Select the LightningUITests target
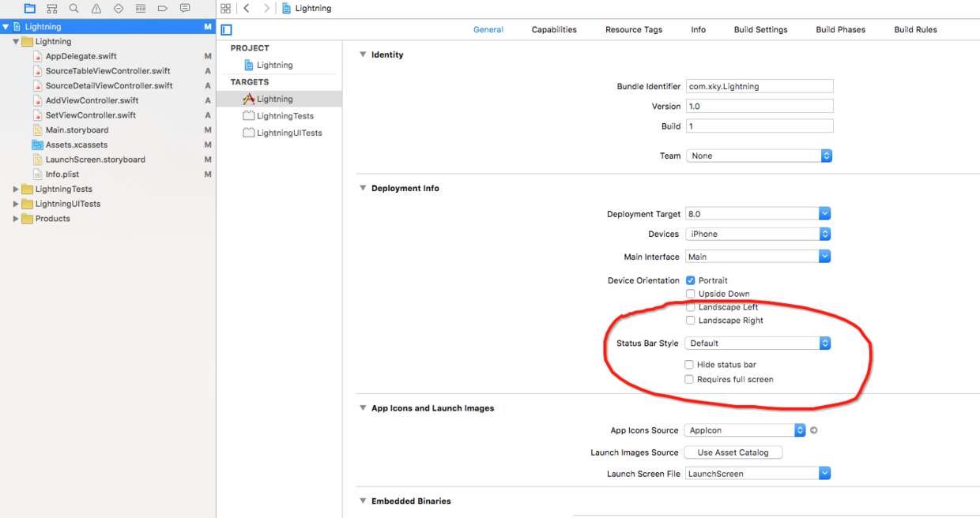This screenshot has height=518, width=980. (x=289, y=133)
